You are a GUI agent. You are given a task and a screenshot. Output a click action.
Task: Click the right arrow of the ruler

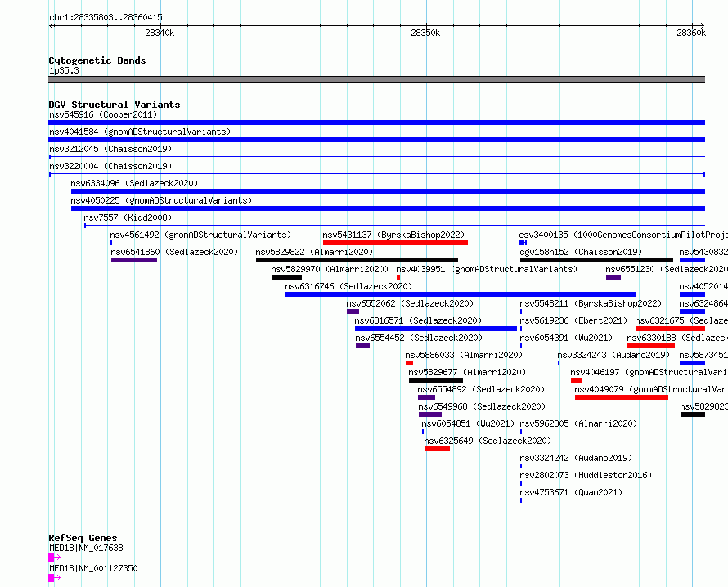point(702,26)
